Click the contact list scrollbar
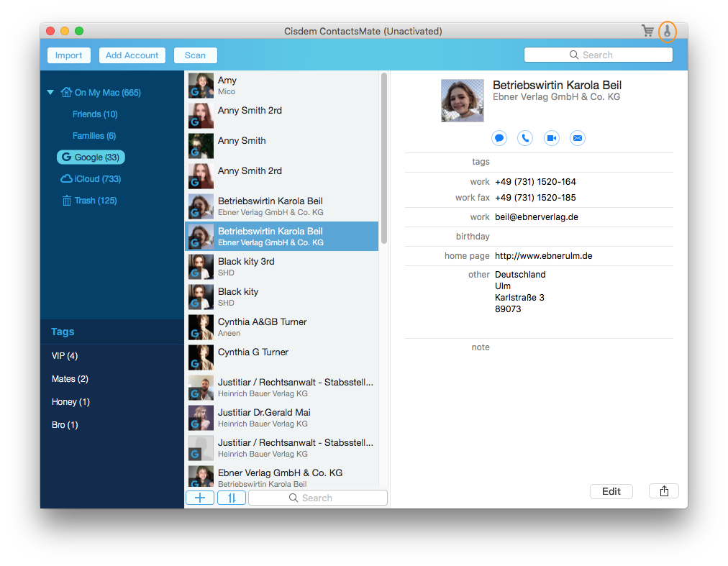 (x=384, y=158)
